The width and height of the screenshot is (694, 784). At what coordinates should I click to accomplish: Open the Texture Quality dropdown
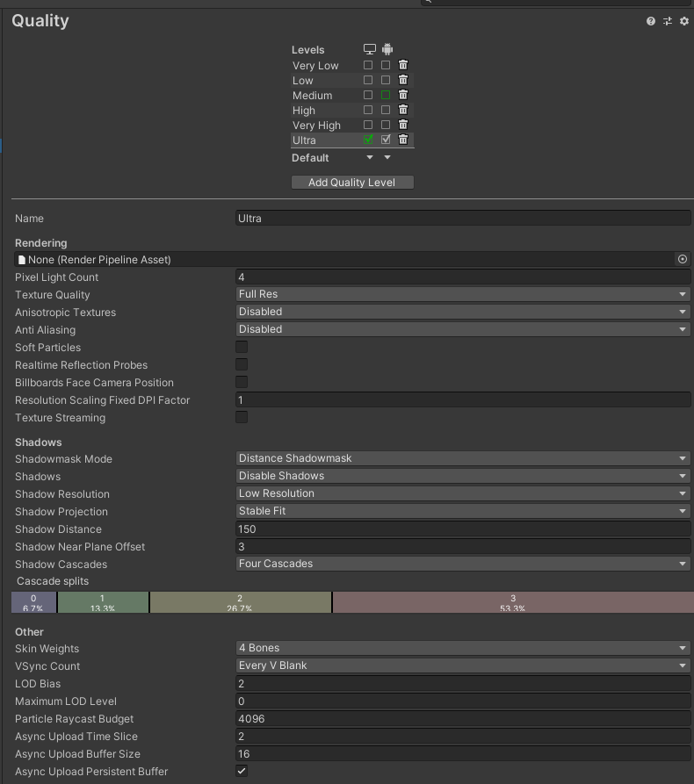pos(462,294)
